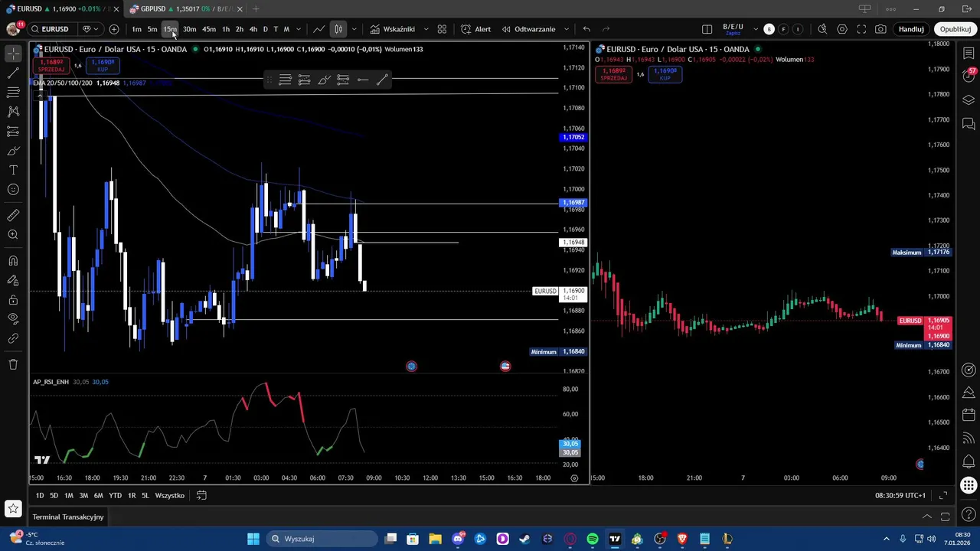Open the candlestick chart type button

(338, 29)
